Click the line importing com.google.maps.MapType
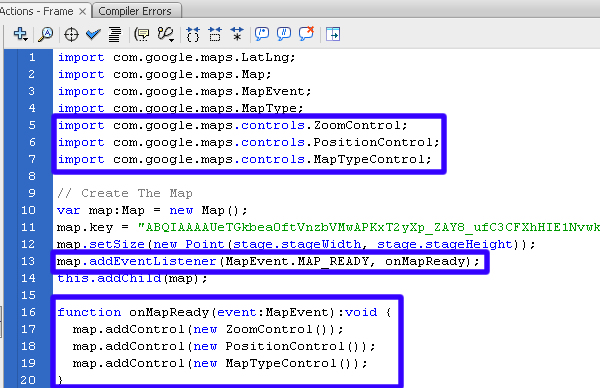Screen dimensions: 600x388 point(180,108)
